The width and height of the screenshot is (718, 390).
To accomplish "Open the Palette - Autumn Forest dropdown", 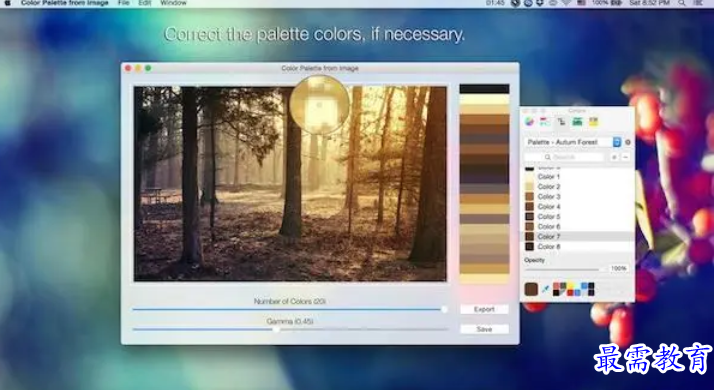I will (572, 142).
